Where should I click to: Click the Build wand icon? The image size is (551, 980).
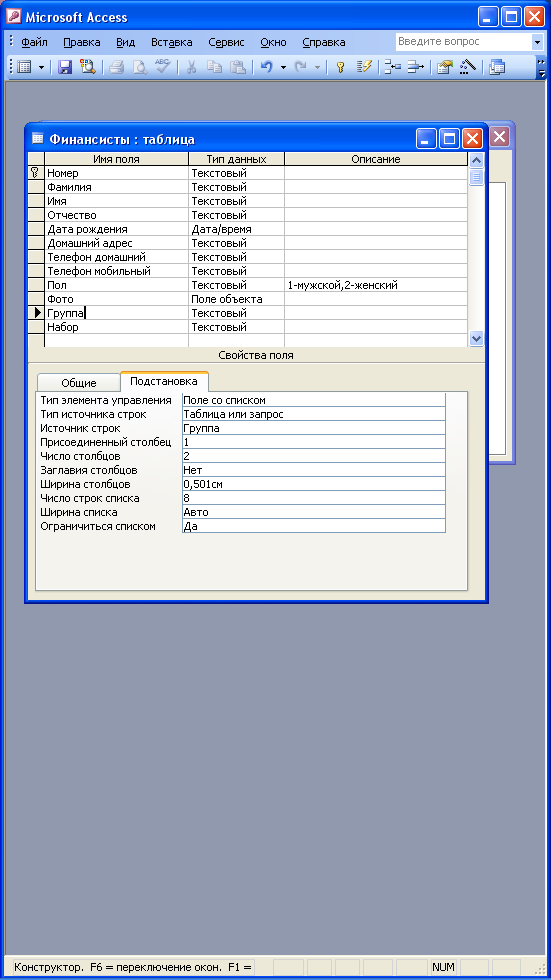467,67
